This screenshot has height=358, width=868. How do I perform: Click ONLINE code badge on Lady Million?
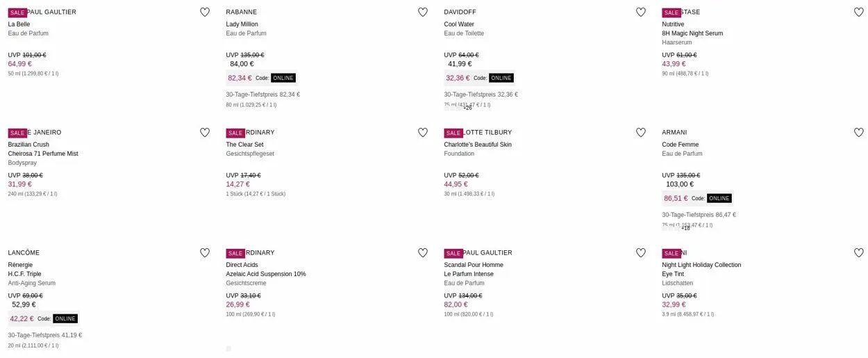coord(283,78)
